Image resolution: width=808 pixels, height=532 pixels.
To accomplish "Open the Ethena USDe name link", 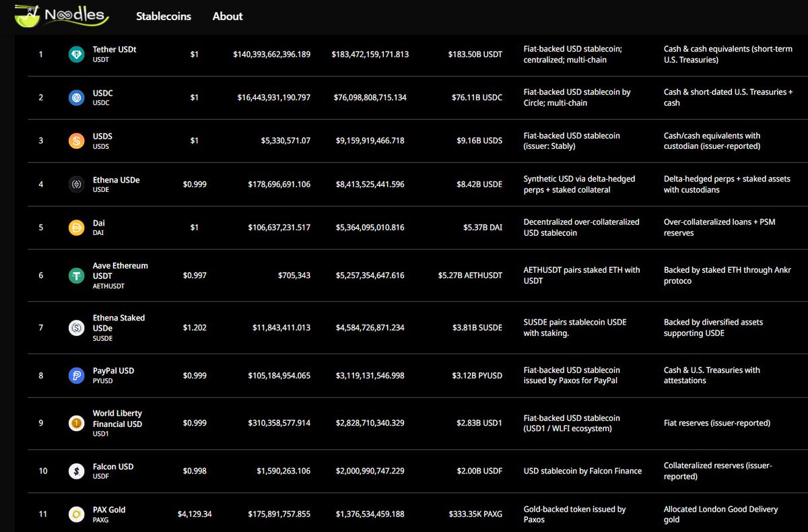I will click(116, 180).
